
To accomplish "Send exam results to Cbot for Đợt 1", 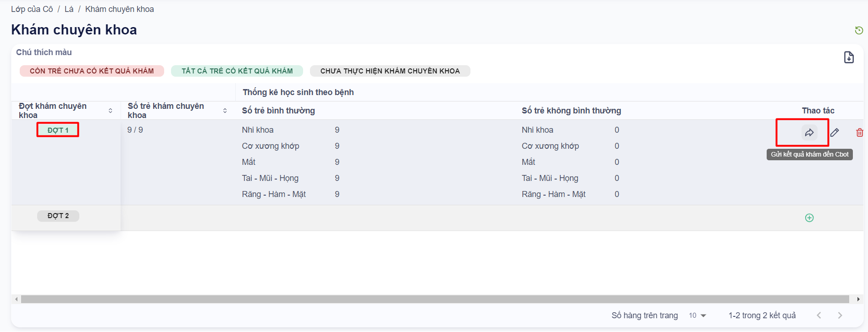I will 809,133.
